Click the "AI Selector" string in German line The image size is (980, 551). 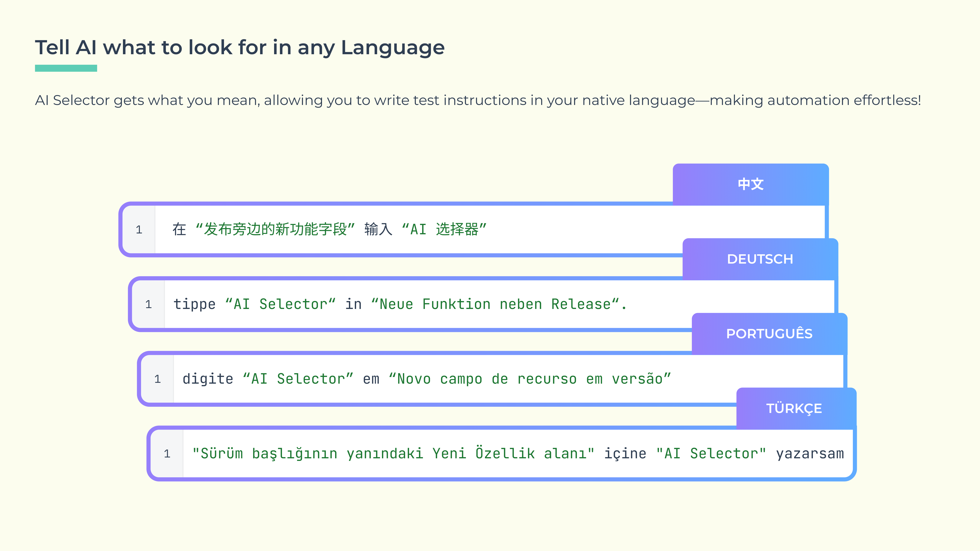280,304
